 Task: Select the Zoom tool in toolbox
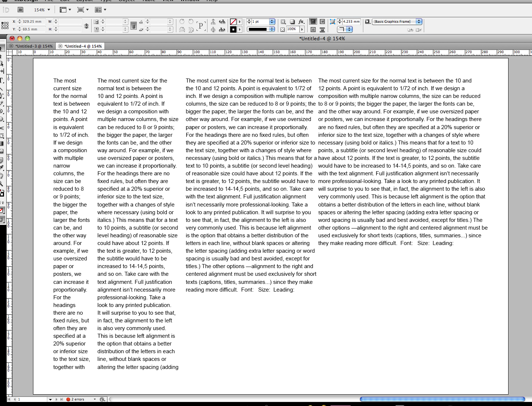coord(2,184)
